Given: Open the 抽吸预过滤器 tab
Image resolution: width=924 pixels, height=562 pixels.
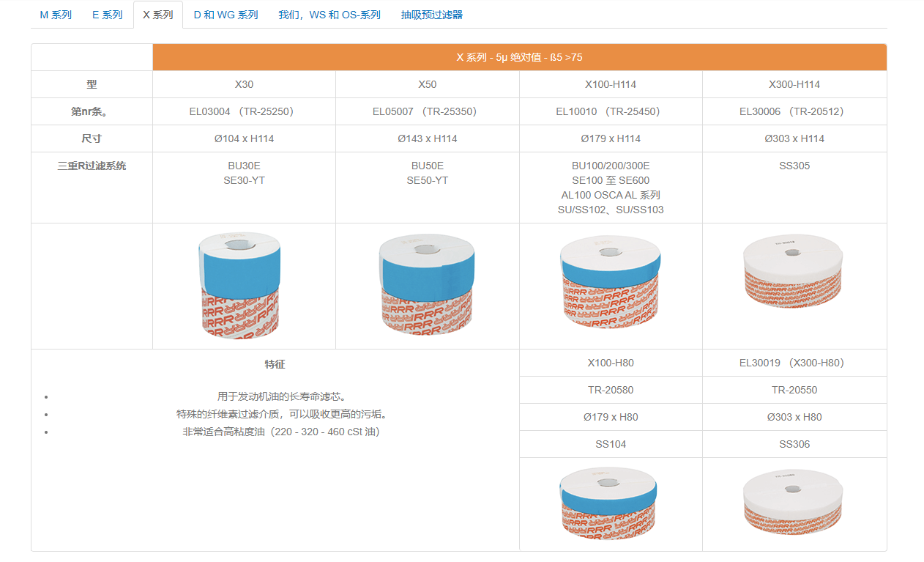Looking at the screenshot, I should point(432,15).
